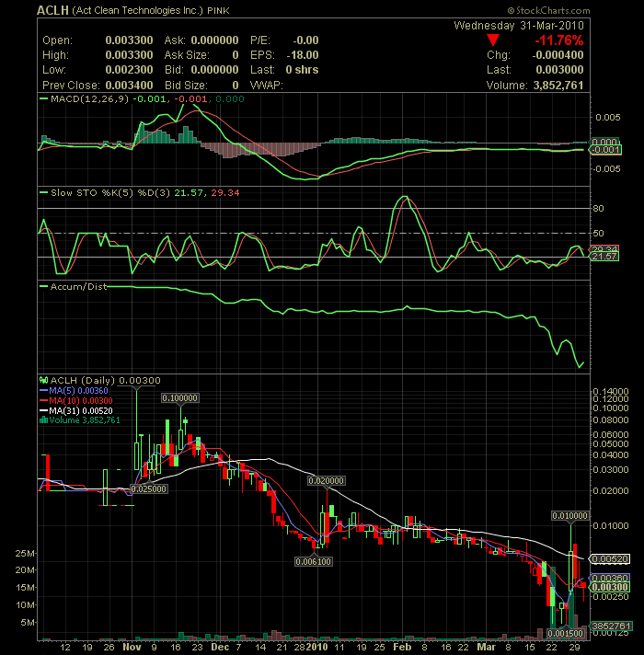Click the volume bars icon in the price legend

[x=43, y=420]
